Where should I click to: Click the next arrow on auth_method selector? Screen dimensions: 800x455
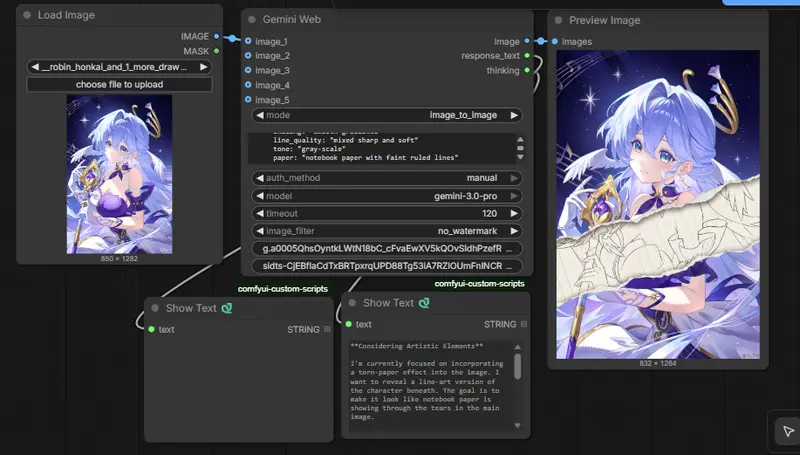(514, 178)
